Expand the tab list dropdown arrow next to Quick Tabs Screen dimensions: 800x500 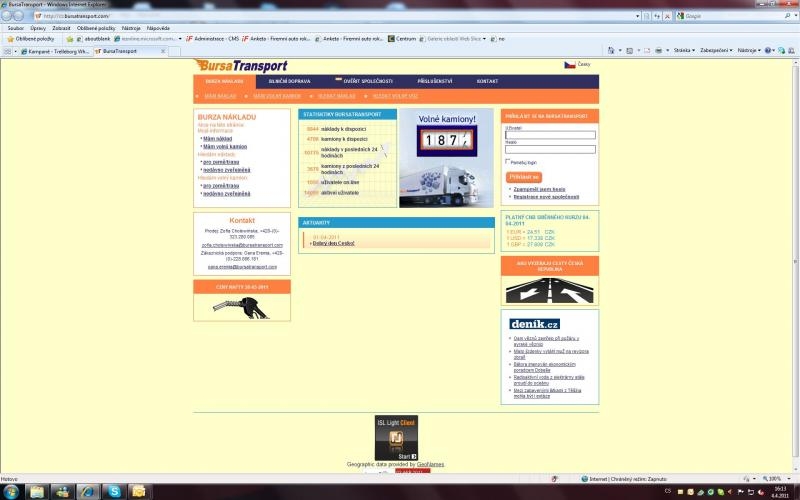coord(15,51)
